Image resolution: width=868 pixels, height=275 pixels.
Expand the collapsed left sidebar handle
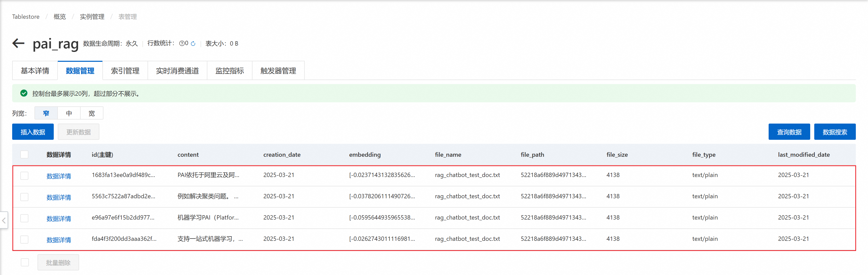point(4,221)
